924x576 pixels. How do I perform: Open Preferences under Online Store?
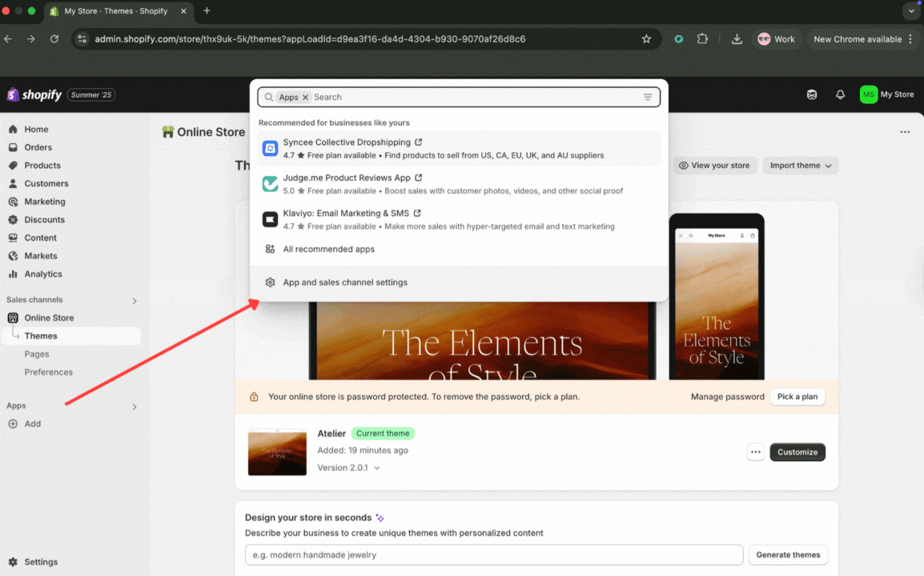(x=48, y=372)
